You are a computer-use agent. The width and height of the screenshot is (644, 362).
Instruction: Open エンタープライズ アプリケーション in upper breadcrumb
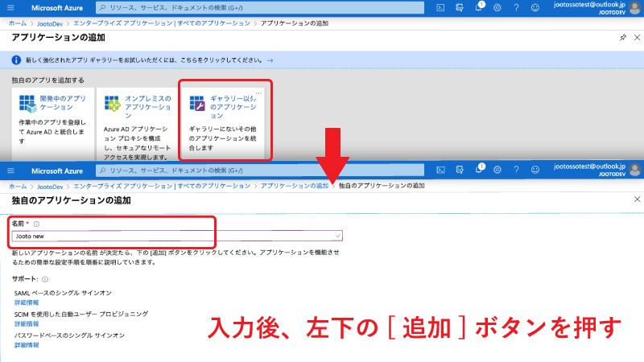point(162,23)
